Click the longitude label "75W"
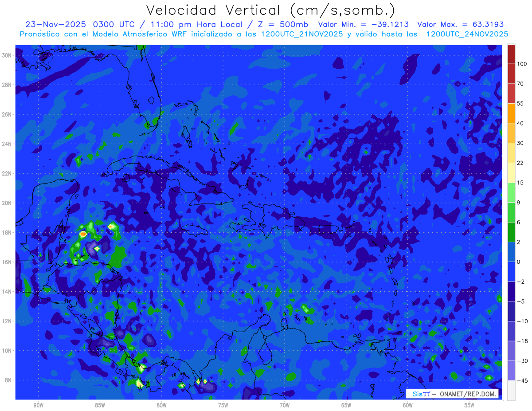This screenshot has height=411, width=532. coord(223,406)
